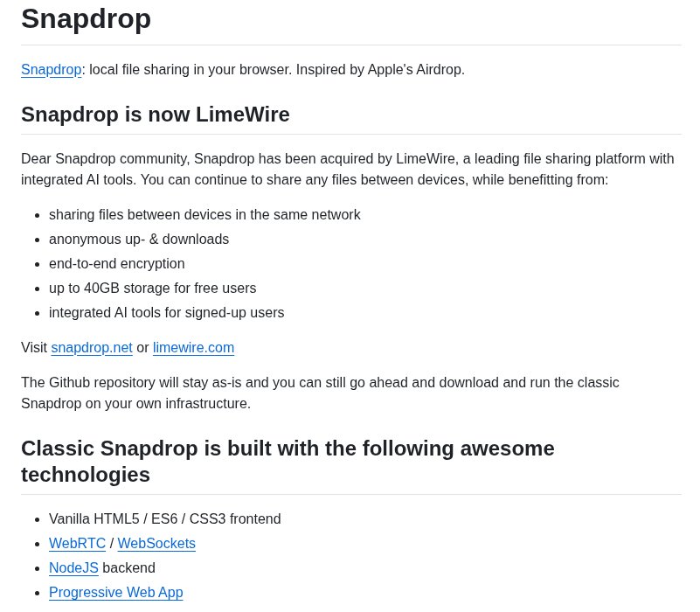
Task: Click the 'Vanilla HTML5 / ES6 / CSS3 frontend' item
Action: (165, 519)
